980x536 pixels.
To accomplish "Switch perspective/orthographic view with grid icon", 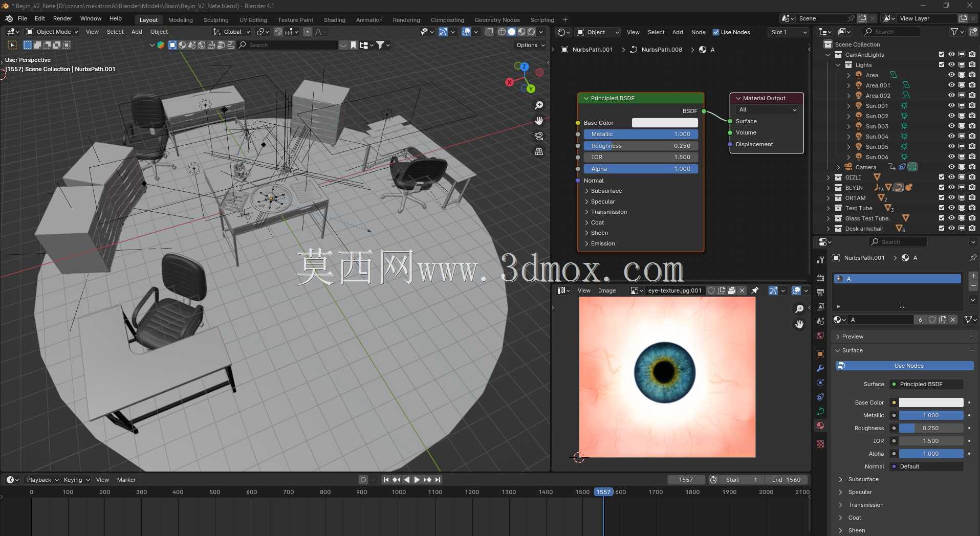I will point(539,151).
